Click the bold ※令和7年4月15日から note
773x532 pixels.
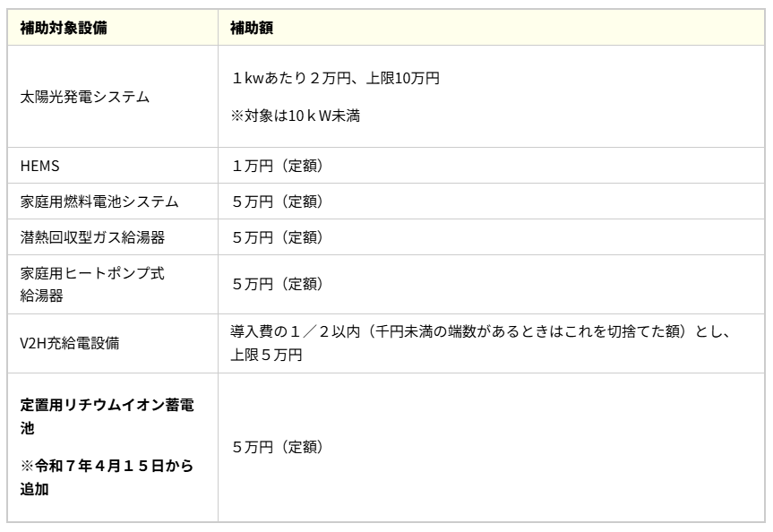[107, 468]
